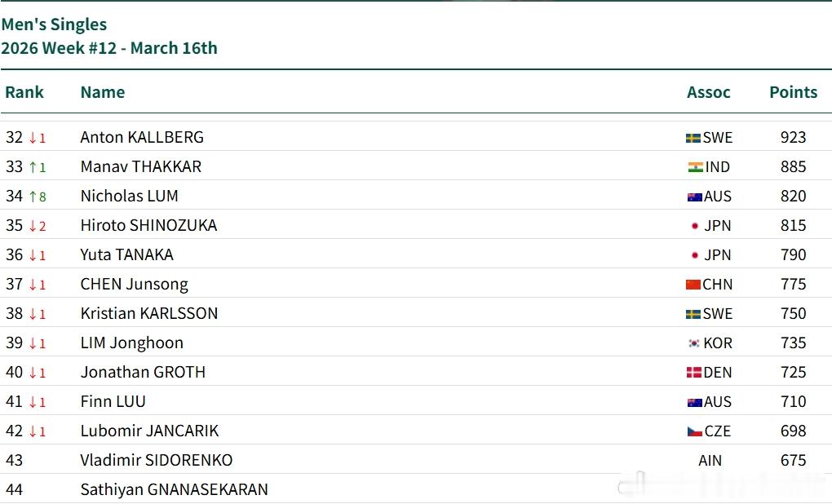Click the India flag for Manav THAKKAR

point(695,167)
